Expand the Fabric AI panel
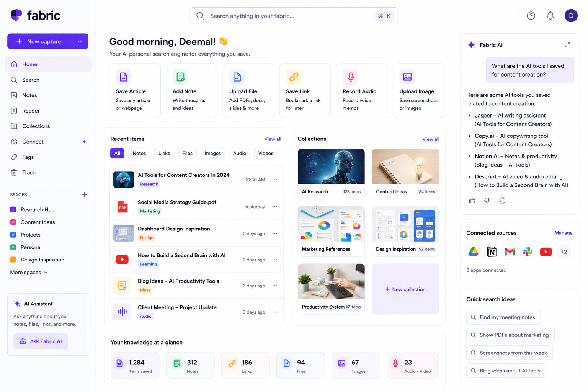Screen dimensions: 588x392 [567, 45]
